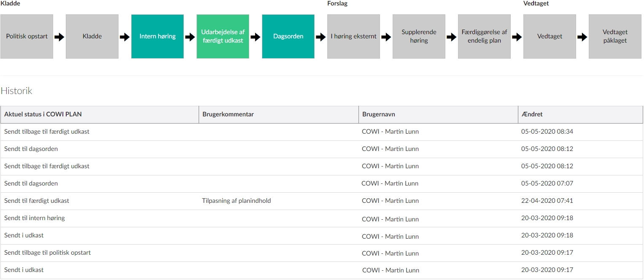Screen dimensions: 644x280
Task: Select the Supplerende høring stage
Action: click(419, 37)
